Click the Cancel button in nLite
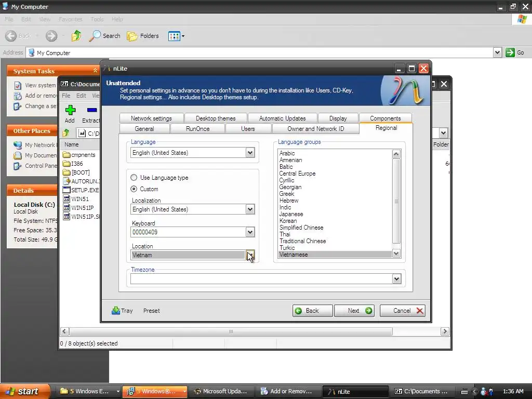The width and height of the screenshot is (532, 399). point(403,311)
